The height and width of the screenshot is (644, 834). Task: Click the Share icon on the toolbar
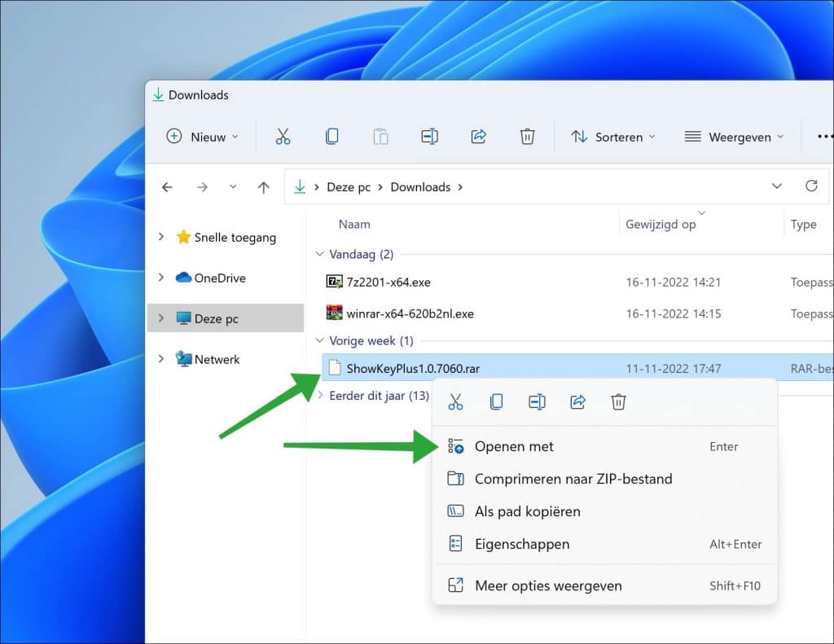478,136
